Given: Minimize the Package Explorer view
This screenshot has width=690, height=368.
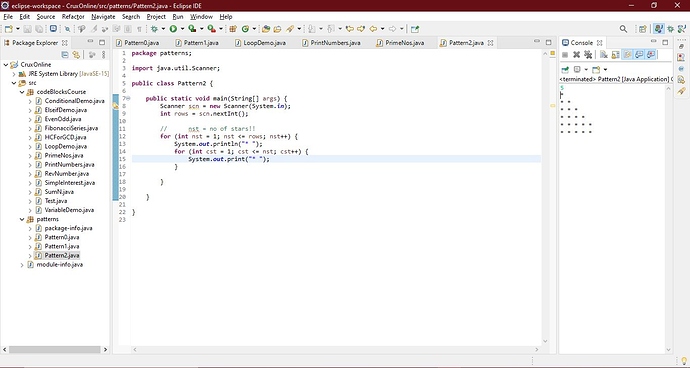Looking at the screenshot, I should pyautogui.click(x=90, y=42).
